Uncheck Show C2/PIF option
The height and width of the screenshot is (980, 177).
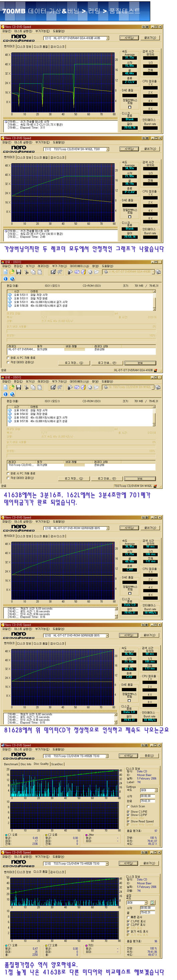point(128,815)
